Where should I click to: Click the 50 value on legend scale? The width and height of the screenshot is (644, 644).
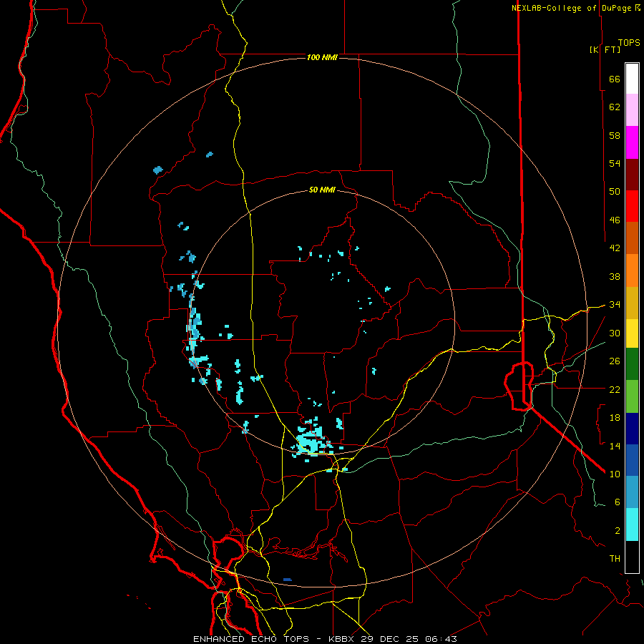(x=615, y=191)
